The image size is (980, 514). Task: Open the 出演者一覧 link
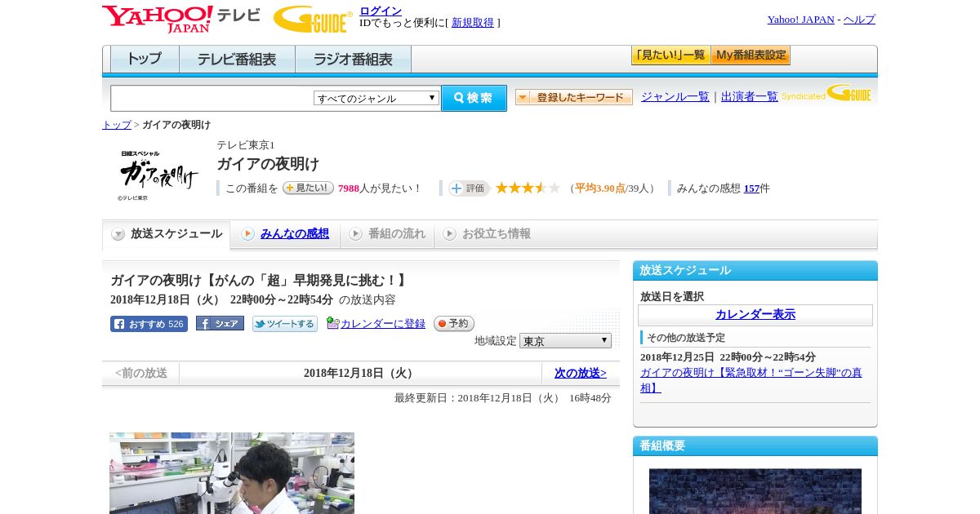[750, 97]
